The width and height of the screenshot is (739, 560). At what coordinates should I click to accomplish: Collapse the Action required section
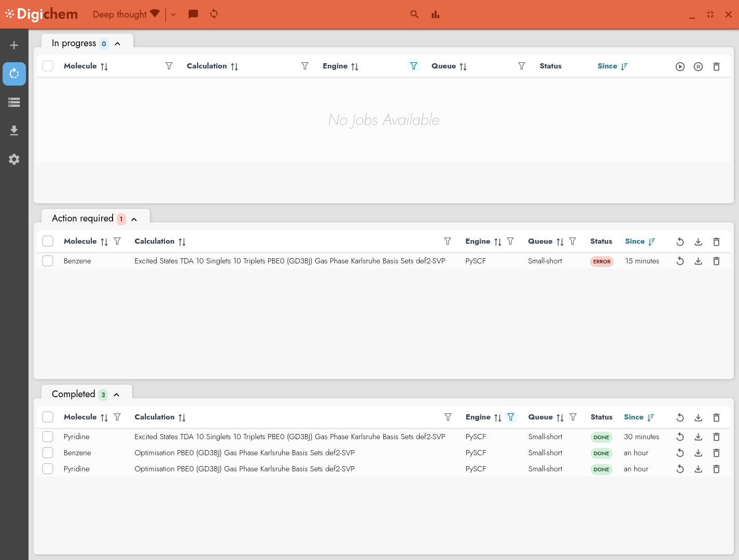tap(134, 219)
